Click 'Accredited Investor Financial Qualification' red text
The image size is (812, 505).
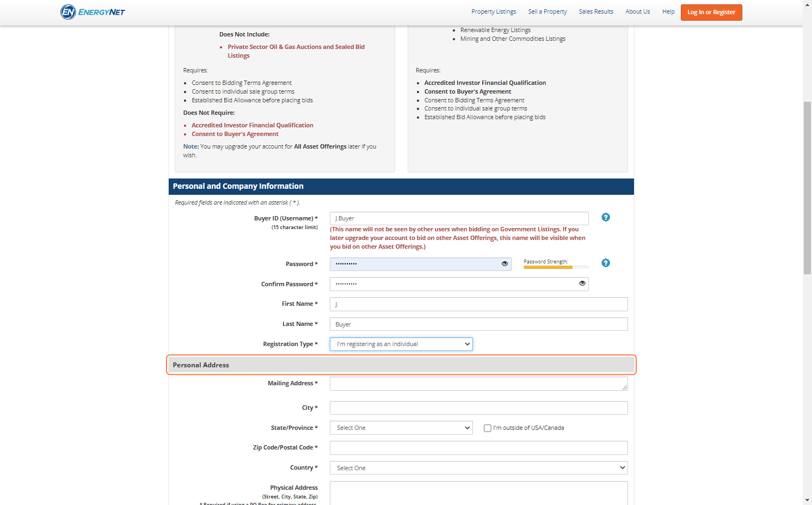point(253,125)
